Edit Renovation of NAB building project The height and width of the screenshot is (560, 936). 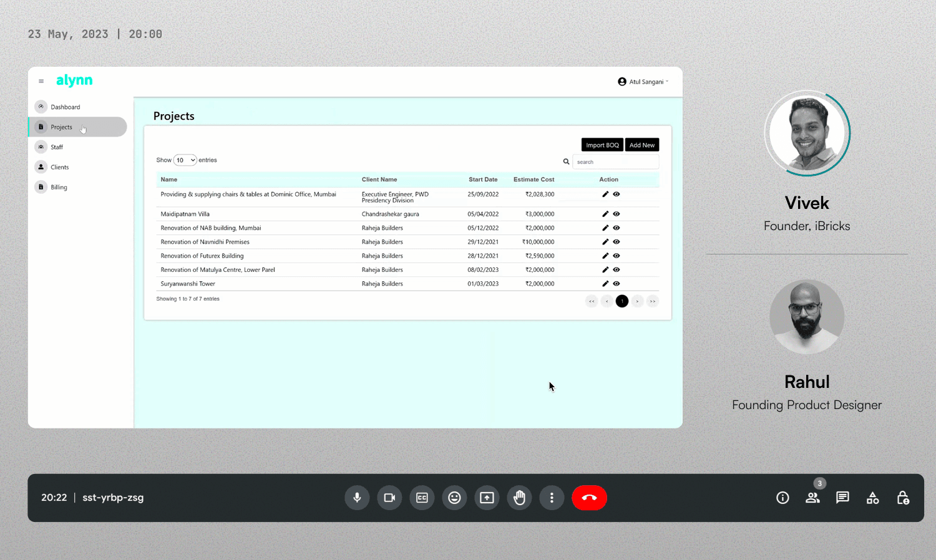(605, 228)
